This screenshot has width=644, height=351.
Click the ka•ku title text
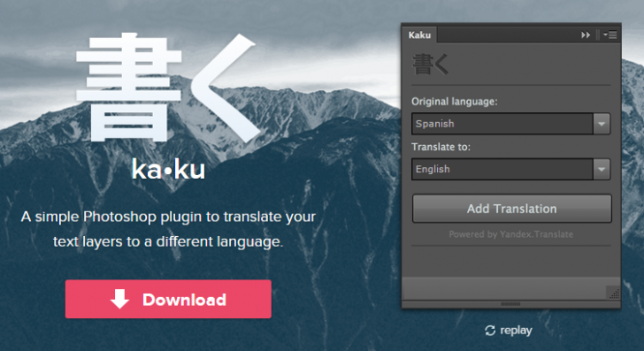click(168, 169)
